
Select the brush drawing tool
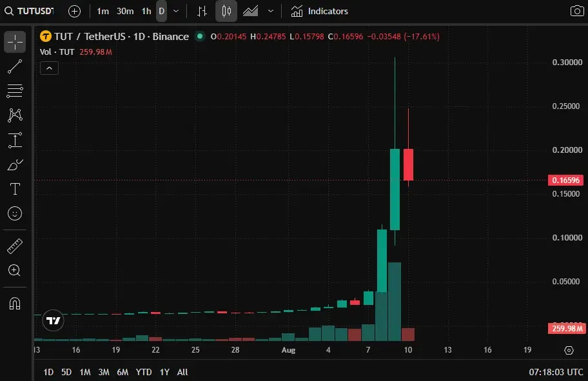tap(15, 164)
